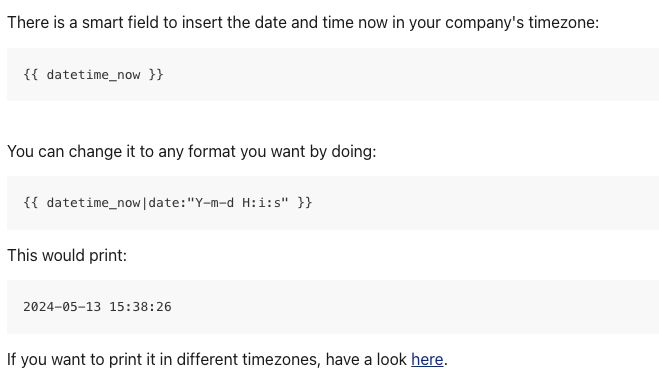Image resolution: width=659 pixels, height=382 pixels.
Task: Click the "date:" filter after the pipe
Action: (167, 203)
